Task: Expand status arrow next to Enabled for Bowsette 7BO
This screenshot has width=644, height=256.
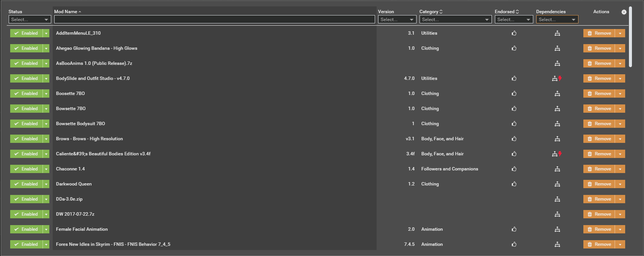Action: point(46,109)
